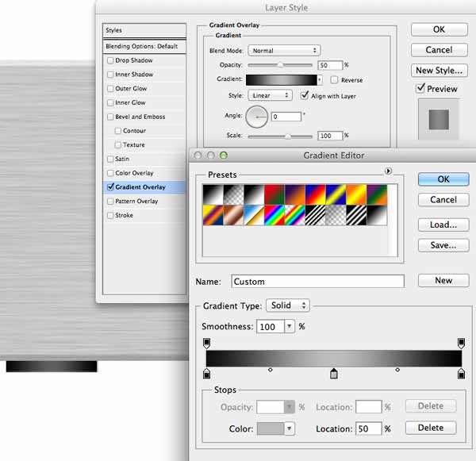Select the Foreground to Transparent preset

233,194
